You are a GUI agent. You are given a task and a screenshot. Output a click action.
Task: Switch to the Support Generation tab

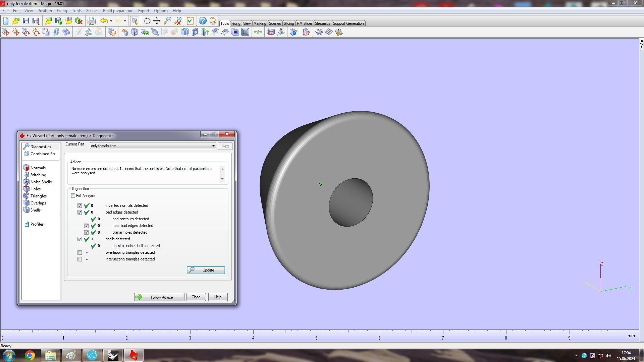348,23
